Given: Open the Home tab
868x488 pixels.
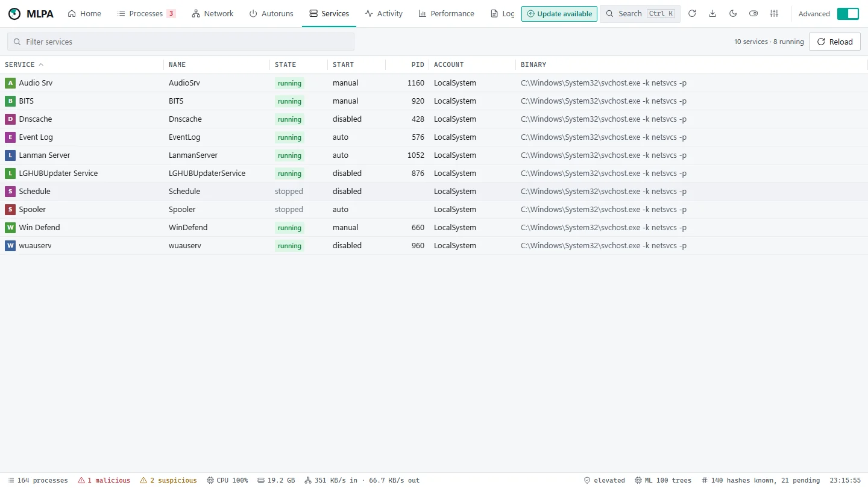Looking at the screenshot, I should [x=84, y=14].
